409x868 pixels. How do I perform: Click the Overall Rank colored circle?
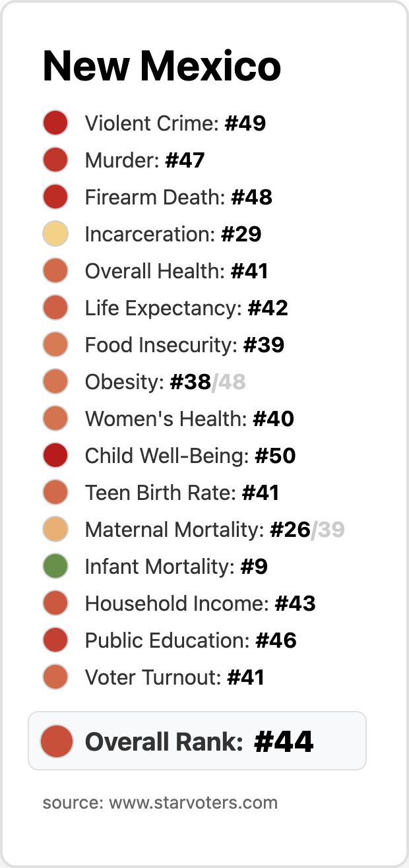(x=56, y=741)
